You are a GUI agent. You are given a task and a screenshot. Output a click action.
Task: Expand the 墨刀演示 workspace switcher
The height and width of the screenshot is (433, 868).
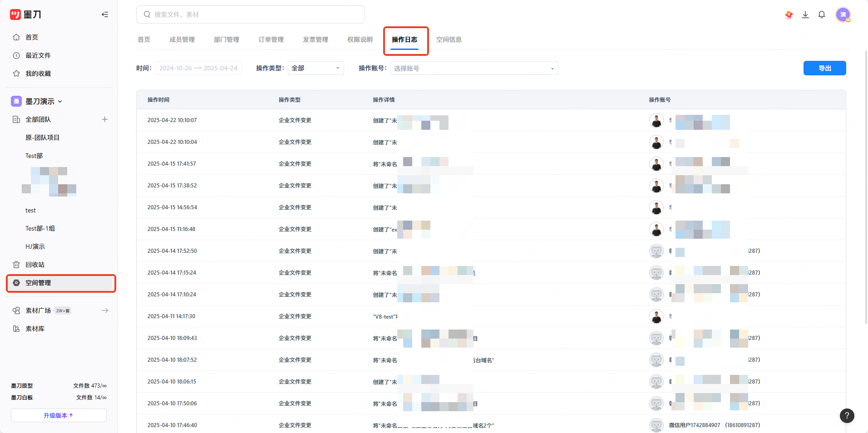pyautogui.click(x=60, y=102)
